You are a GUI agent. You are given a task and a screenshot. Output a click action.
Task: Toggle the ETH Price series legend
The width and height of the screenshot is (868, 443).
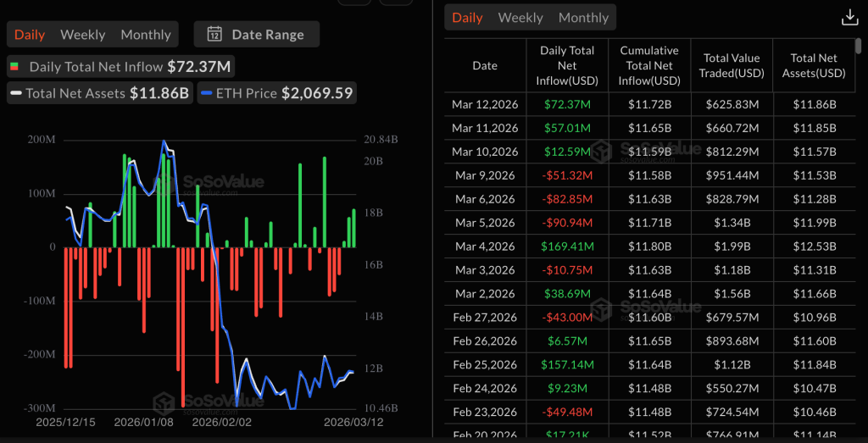(275, 93)
